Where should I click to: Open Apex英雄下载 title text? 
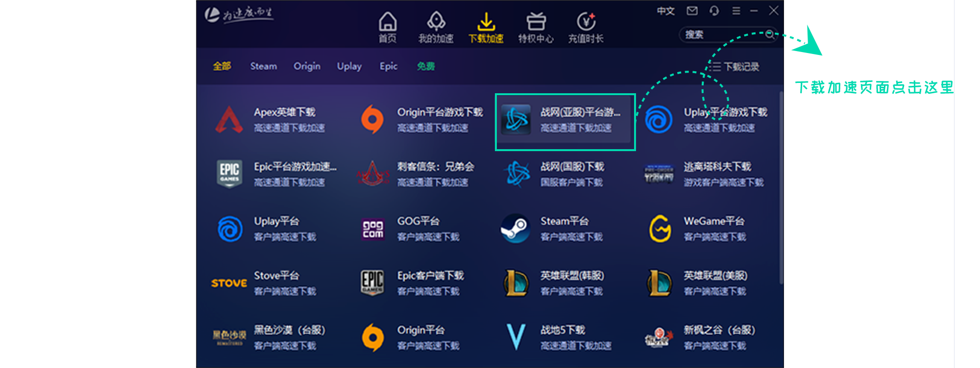pos(285,112)
